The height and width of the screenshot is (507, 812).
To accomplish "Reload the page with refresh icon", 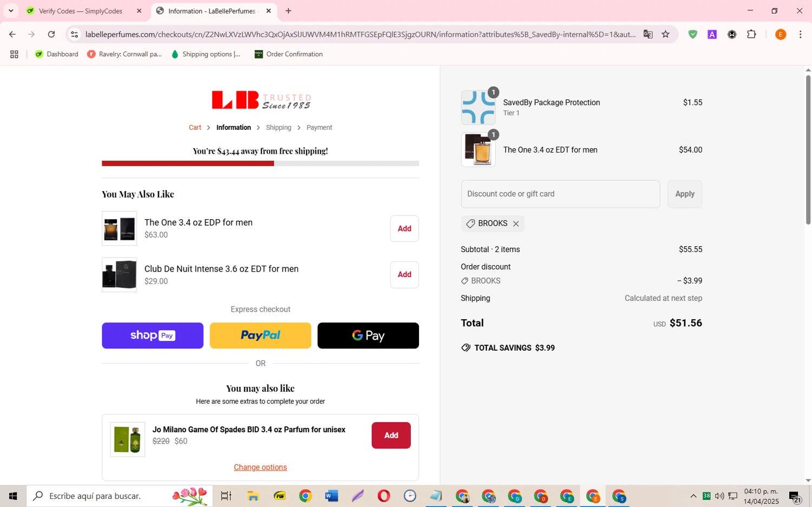I will pyautogui.click(x=51, y=35).
